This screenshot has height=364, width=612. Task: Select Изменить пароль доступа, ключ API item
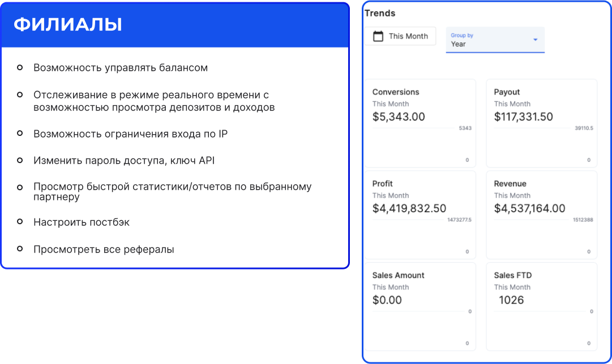(x=123, y=161)
